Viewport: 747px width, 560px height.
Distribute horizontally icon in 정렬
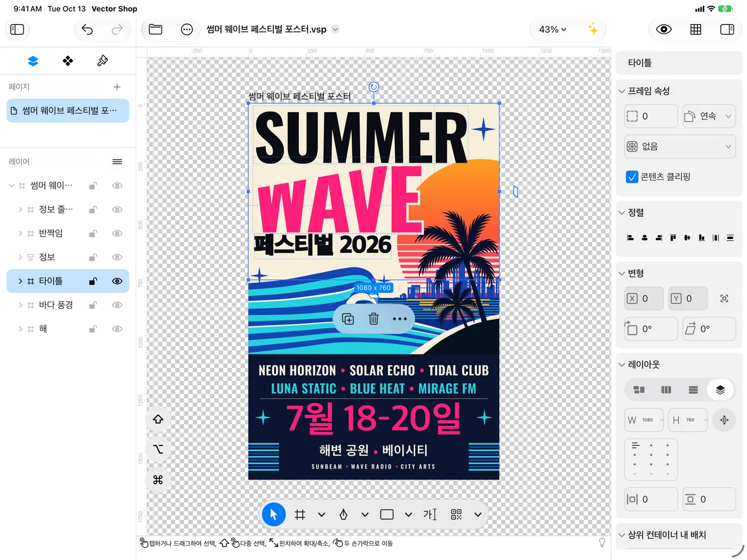(x=716, y=238)
